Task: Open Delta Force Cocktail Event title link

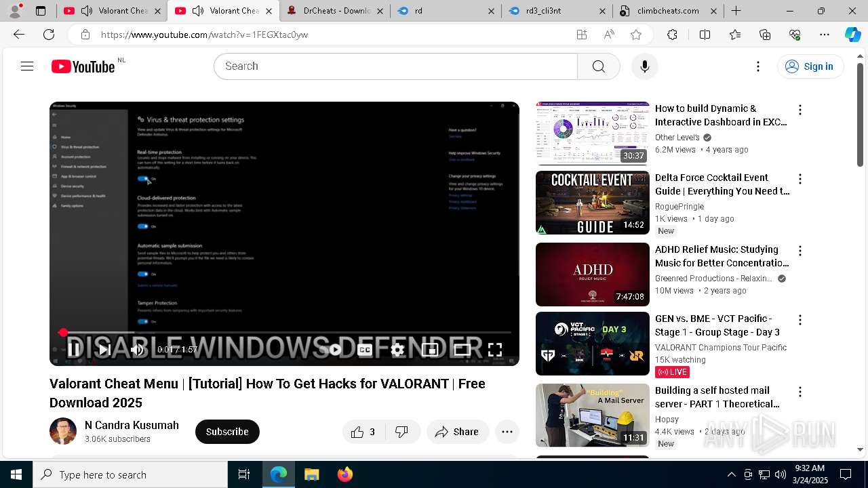Action: click(x=722, y=184)
